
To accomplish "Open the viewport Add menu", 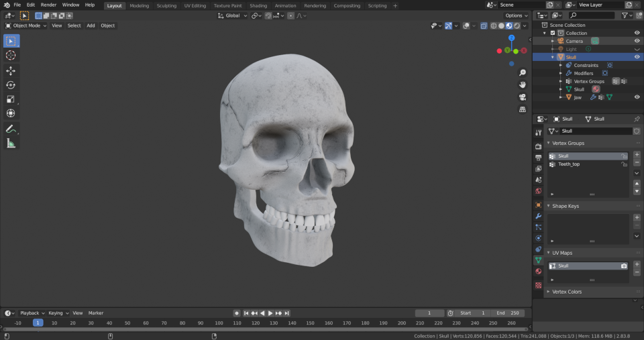I will [91, 25].
